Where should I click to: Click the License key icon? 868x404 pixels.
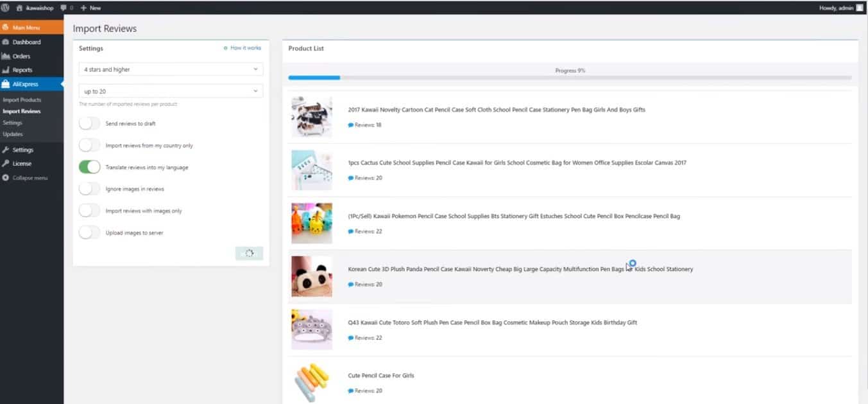[x=6, y=164]
